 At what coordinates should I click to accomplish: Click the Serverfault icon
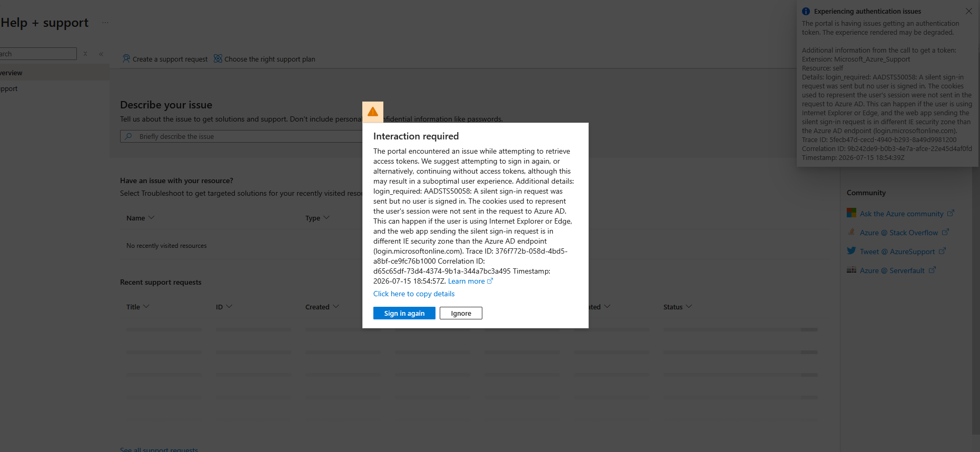coord(852,269)
